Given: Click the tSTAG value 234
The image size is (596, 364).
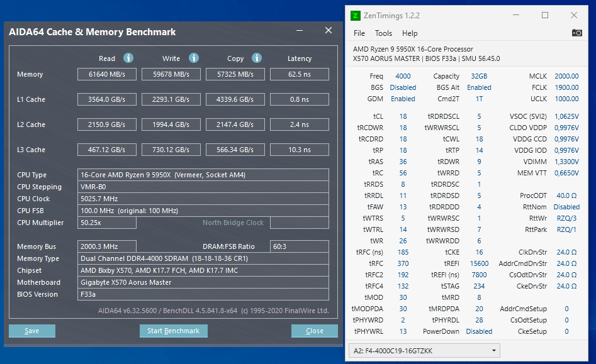Looking at the screenshot, I should (x=479, y=286).
